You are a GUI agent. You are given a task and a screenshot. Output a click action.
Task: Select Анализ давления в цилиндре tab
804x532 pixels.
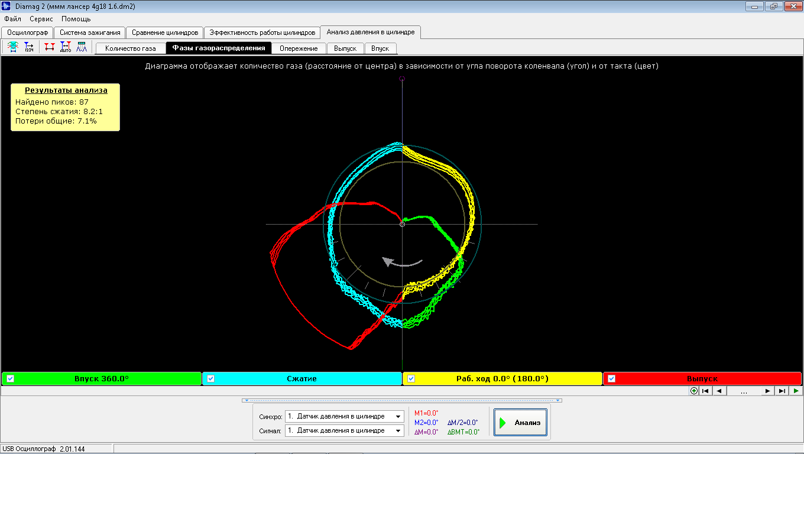[x=371, y=32]
